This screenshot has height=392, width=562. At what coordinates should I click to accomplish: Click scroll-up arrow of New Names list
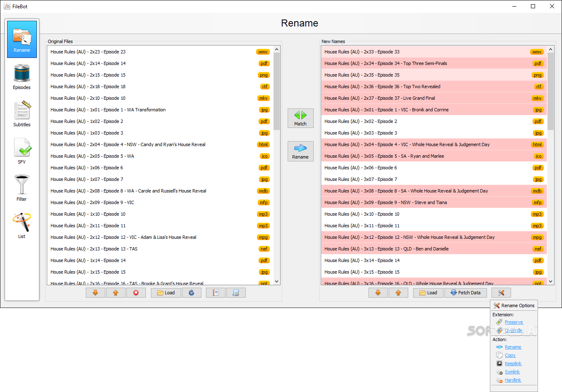click(x=551, y=49)
